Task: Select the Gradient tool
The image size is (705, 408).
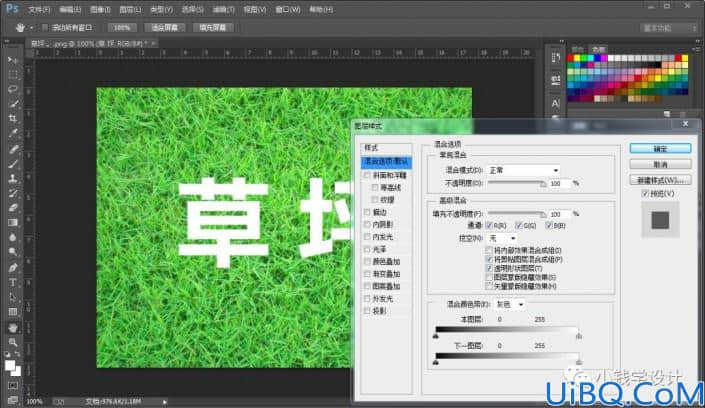Action: coord(13,223)
